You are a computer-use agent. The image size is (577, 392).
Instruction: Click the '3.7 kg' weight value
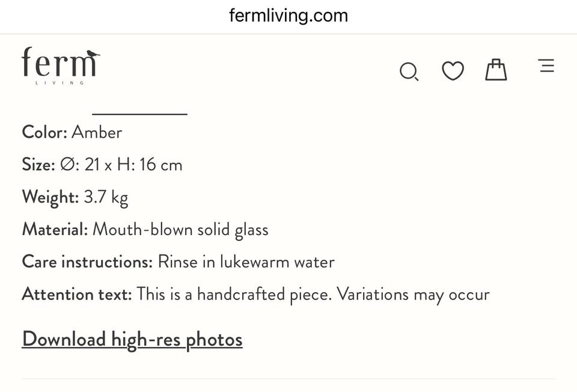[106, 197]
